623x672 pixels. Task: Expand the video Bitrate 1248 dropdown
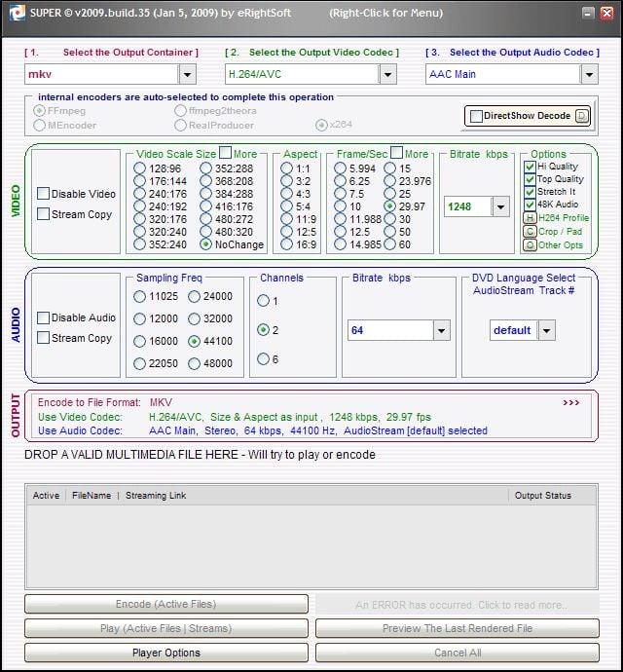click(500, 207)
